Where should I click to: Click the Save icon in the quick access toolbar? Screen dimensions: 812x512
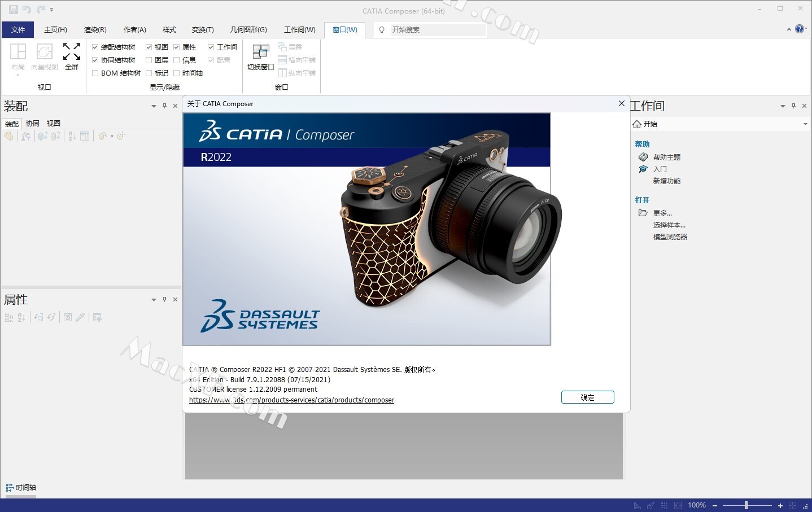click(x=13, y=10)
